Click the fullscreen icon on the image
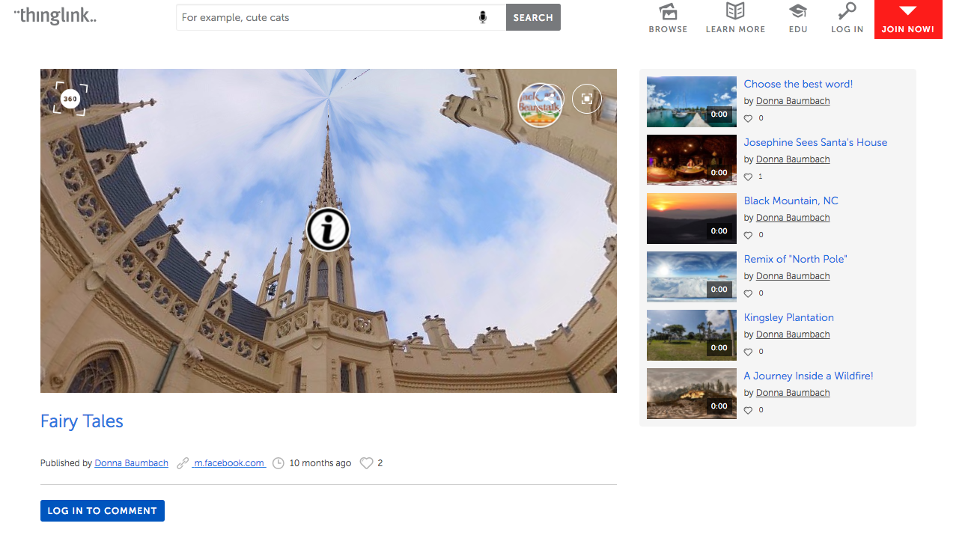This screenshot has width=980, height=553. pyautogui.click(x=587, y=99)
